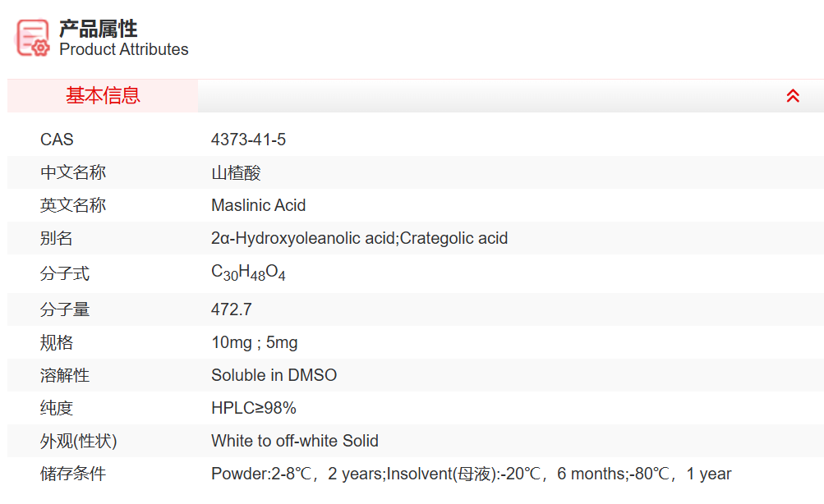
Task: Click the HPLC≥98% purity value
Action: click(x=253, y=408)
